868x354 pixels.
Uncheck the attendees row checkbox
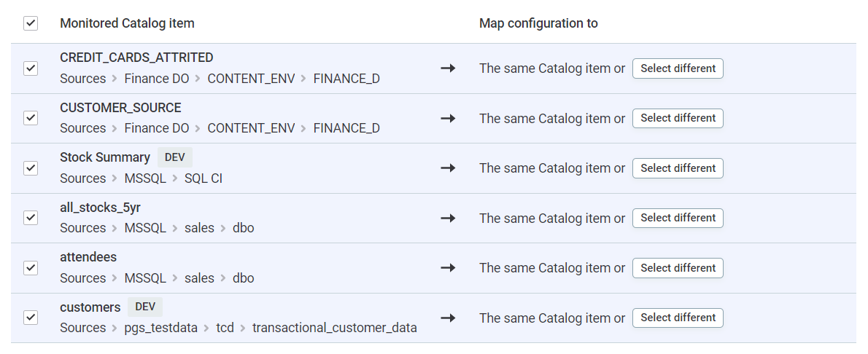(x=31, y=268)
